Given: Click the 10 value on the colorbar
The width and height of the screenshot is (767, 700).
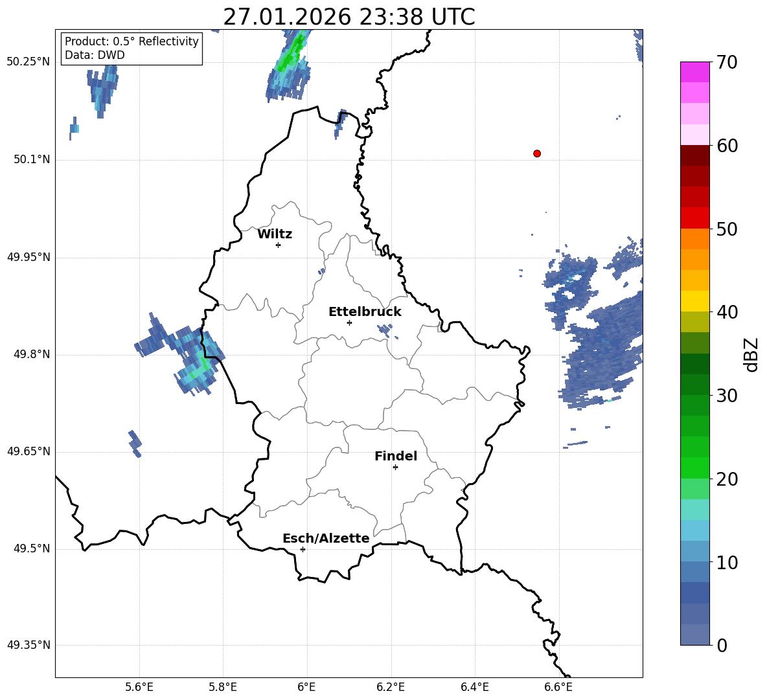Looking at the screenshot, I should click(x=727, y=563).
